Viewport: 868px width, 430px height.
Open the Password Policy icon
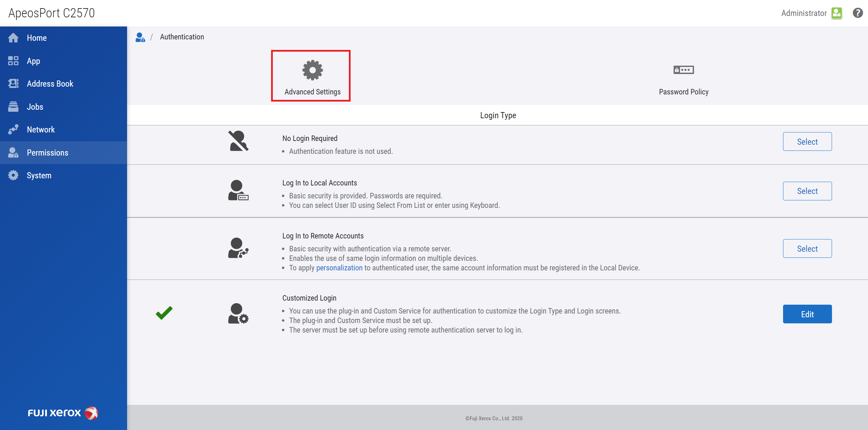[x=683, y=70]
